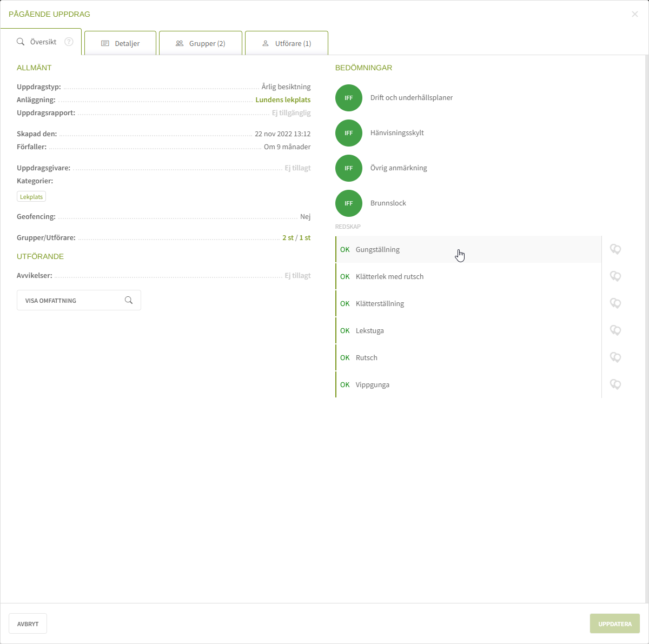Open comments for Lekstuga

coord(615,330)
